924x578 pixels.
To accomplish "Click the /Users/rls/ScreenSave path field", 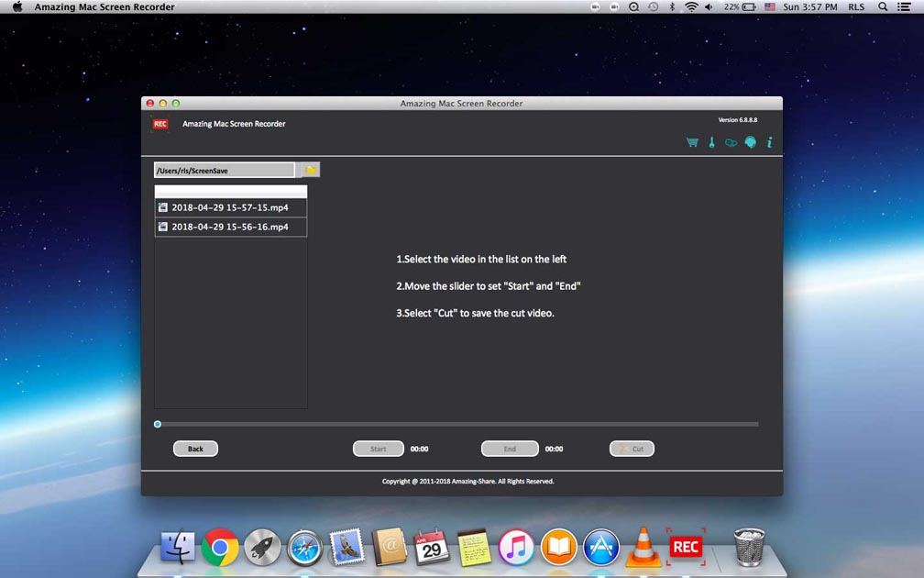I will 224,171.
